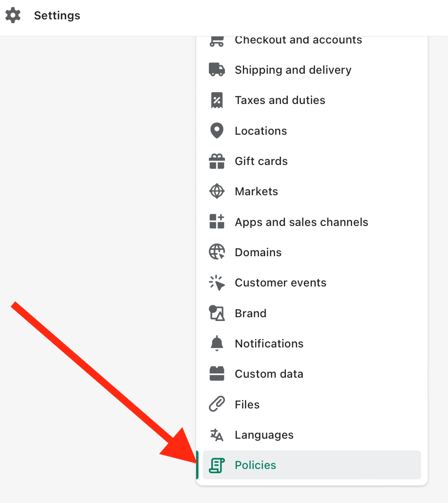Select the Policies menu item
Image resolution: width=448 pixels, height=503 pixels.
[312, 465]
